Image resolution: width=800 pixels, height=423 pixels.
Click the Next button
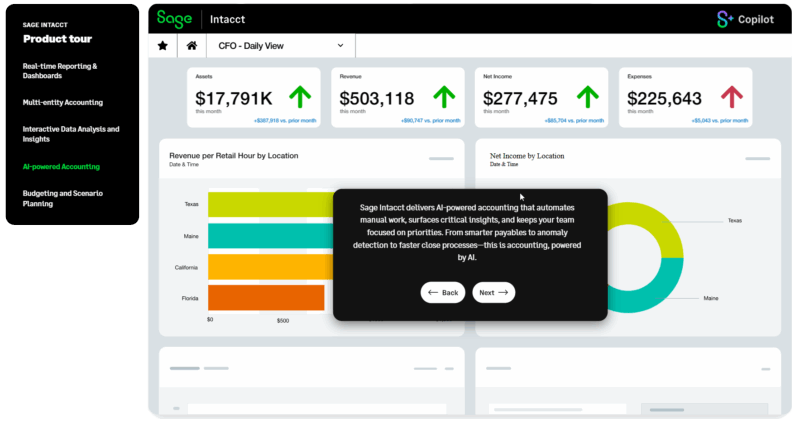[493, 292]
